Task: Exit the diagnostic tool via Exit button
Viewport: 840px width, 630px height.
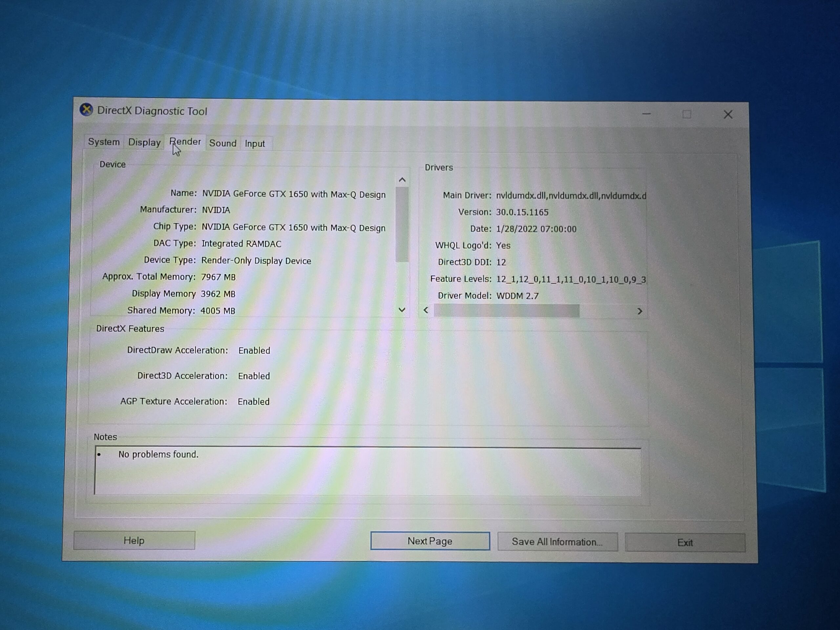Action: 685,543
